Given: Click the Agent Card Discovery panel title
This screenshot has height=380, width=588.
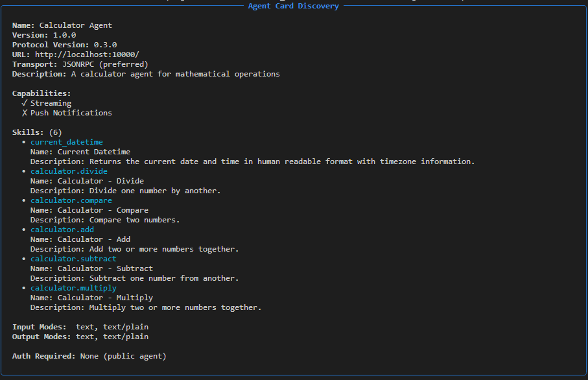Looking at the screenshot, I should [293, 6].
